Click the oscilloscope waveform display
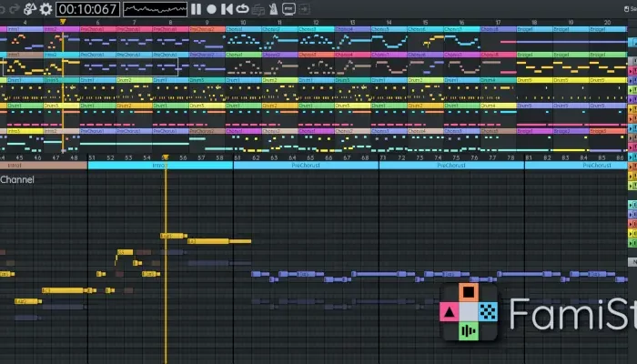The image size is (637, 364). pyautogui.click(x=156, y=9)
